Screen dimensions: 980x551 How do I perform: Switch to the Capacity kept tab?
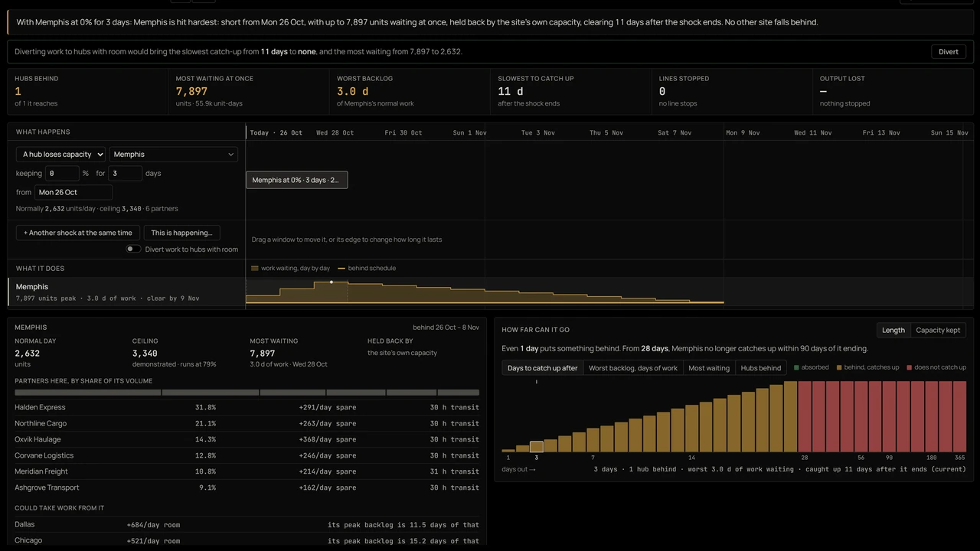pyautogui.click(x=938, y=330)
